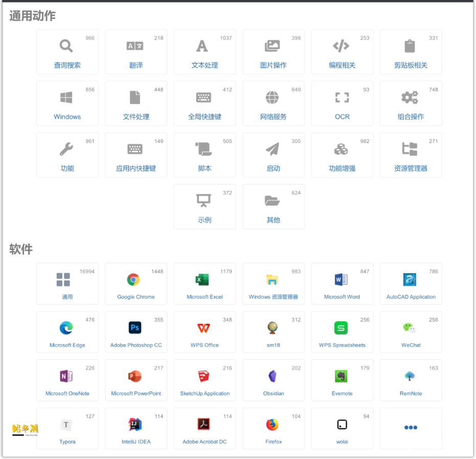
Task: Open the Microsoft Excel icon
Action: pyautogui.click(x=202, y=280)
